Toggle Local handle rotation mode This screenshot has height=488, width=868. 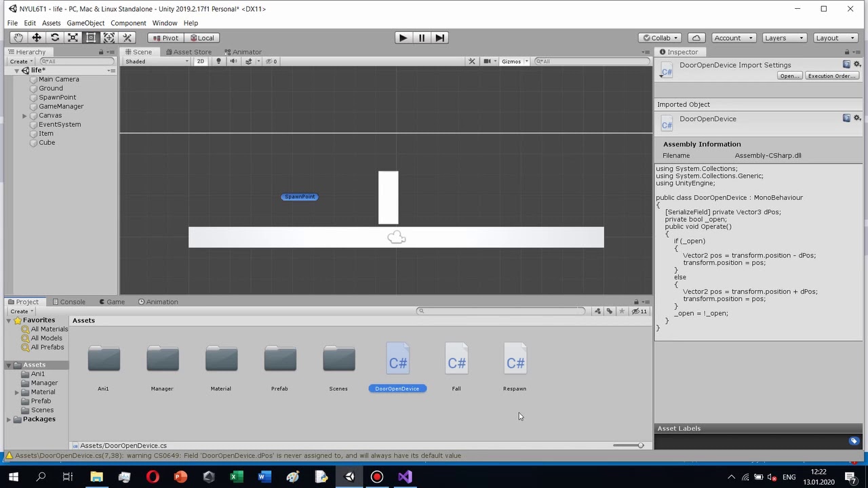(x=202, y=38)
